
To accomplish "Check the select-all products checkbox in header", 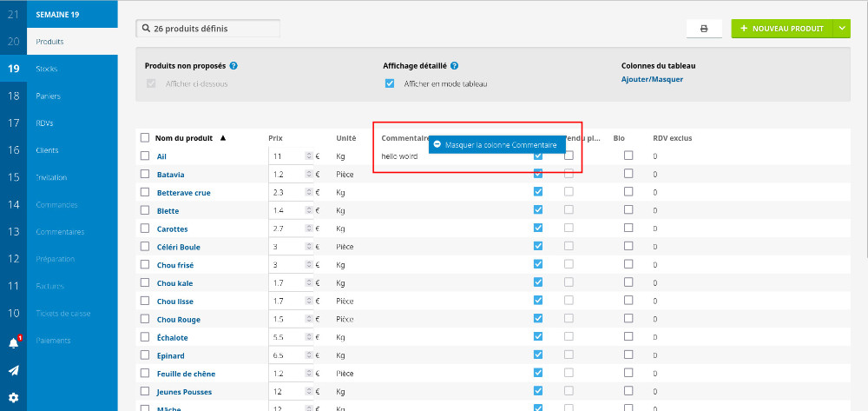I will pyautogui.click(x=145, y=137).
